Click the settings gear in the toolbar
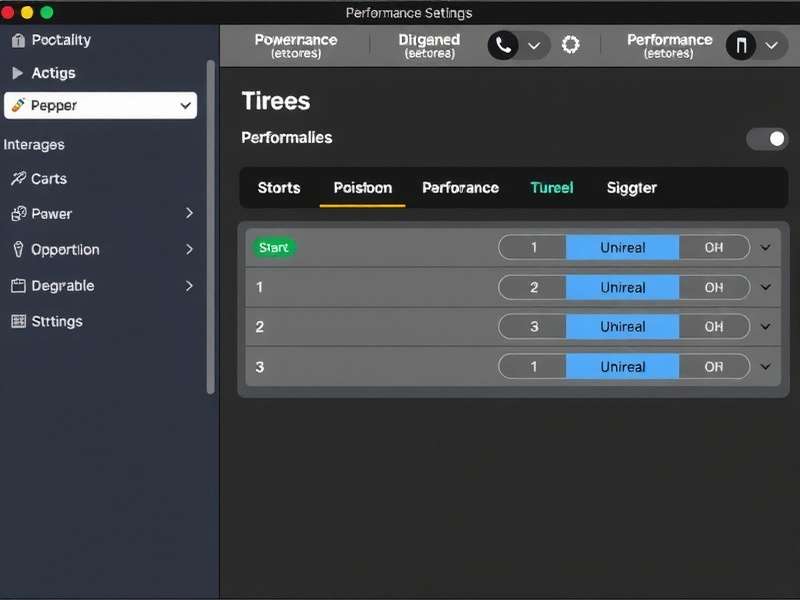The height and width of the screenshot is (600, 800). [570, 45]
